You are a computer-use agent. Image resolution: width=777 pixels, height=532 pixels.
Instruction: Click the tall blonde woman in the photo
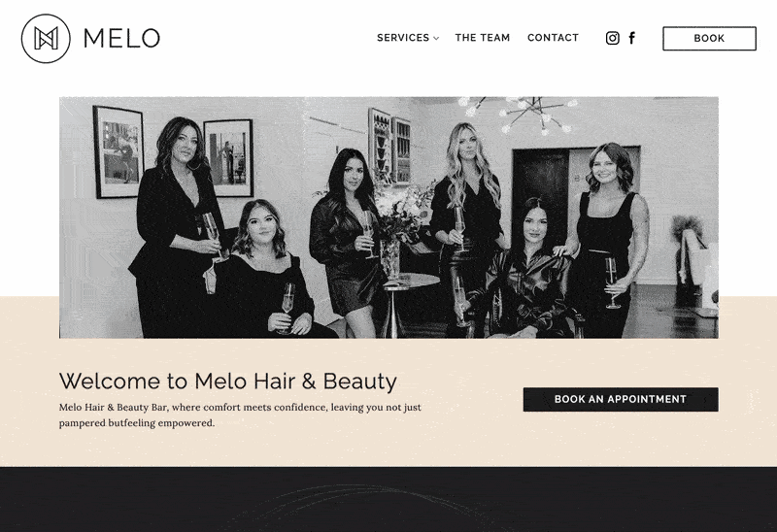468,218
